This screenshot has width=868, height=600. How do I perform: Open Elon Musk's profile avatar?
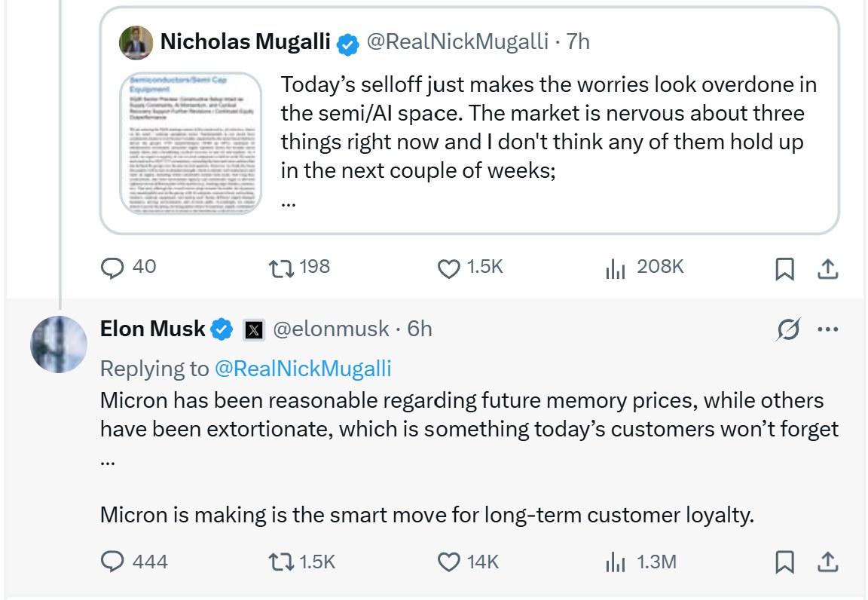click(x=59, y=344)
